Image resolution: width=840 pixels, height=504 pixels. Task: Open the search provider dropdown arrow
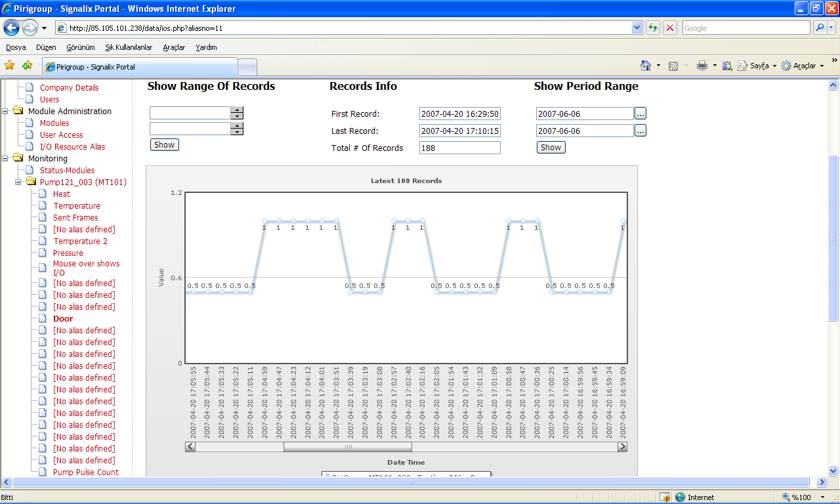click(x=832, y=28)
